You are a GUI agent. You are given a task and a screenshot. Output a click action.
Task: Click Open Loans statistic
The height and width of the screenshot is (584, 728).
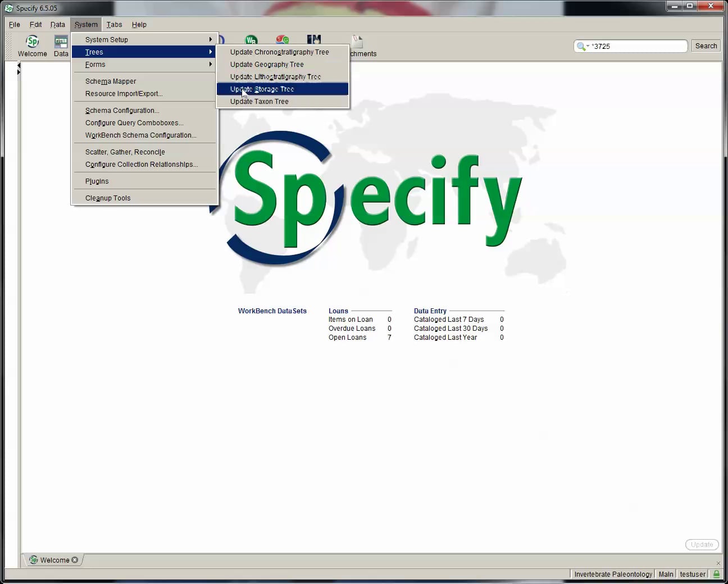click(x=347, y=337)
